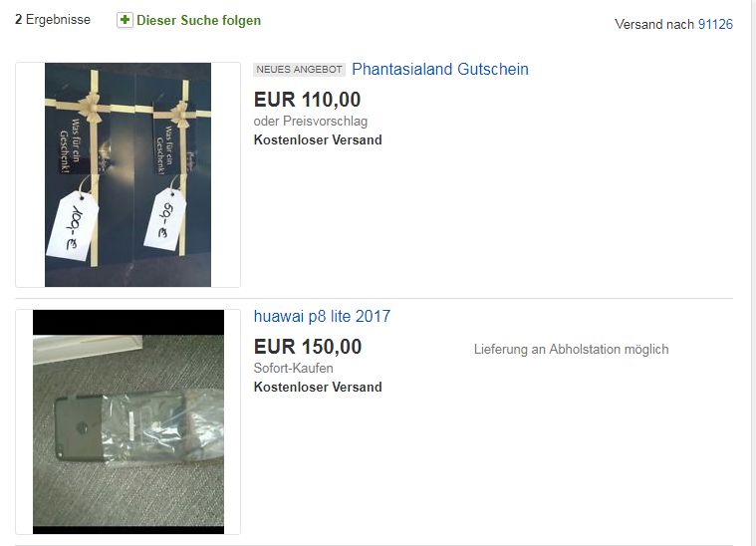Click the NEUES ANGEBOT badge
Screen dimensions: 756x546
pos(299,70)
